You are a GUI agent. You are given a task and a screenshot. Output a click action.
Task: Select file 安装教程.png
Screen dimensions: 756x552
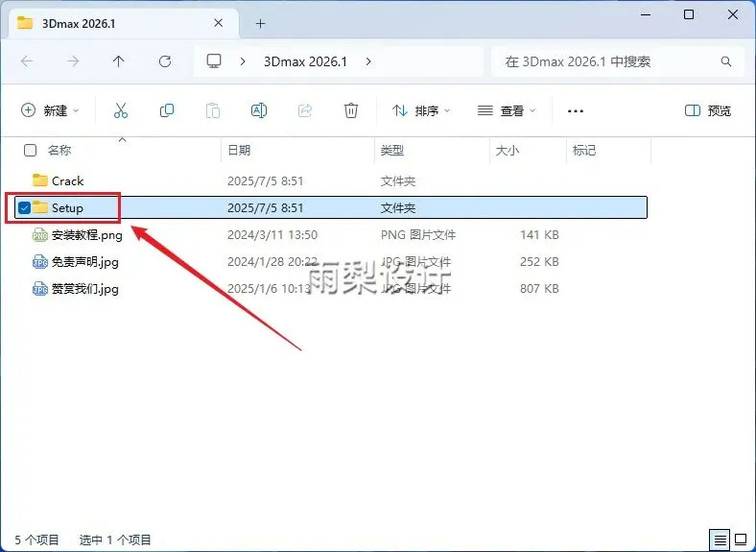[86, 235]
